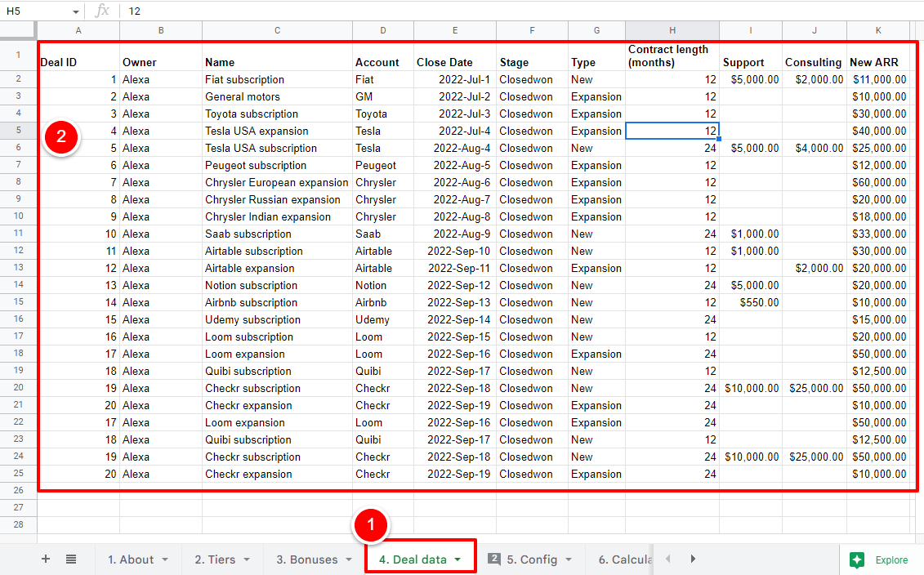The image size is (924, 575).
Task: Click the GM account cell
Action: point(383,96)
